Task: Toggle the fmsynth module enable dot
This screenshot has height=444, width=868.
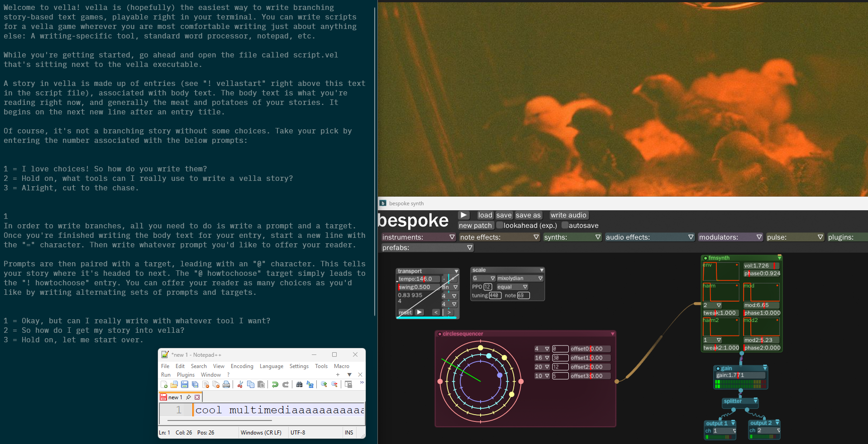Action: pos(705,258)
